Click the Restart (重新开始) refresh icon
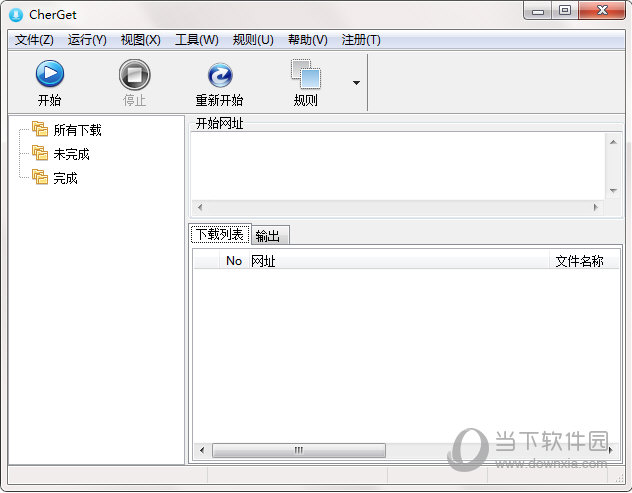Viewport: 632px width, 493px height. [220, 75]
